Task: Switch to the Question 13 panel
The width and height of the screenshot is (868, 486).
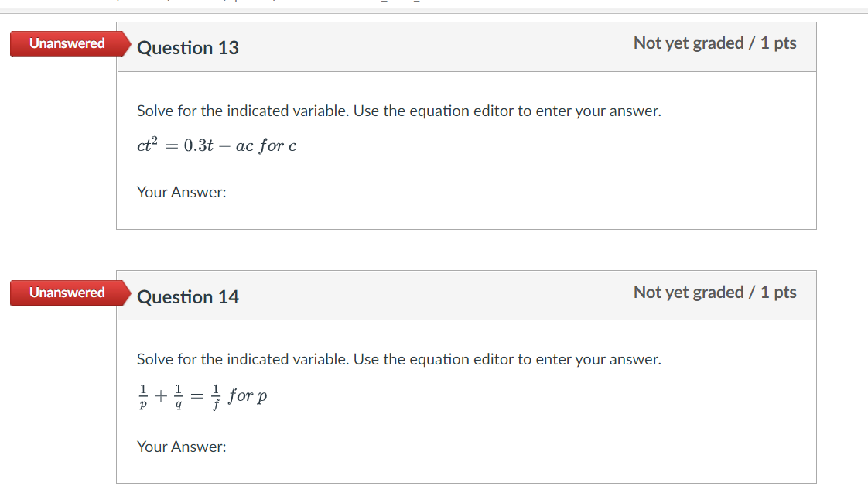Action: point(464,151)
